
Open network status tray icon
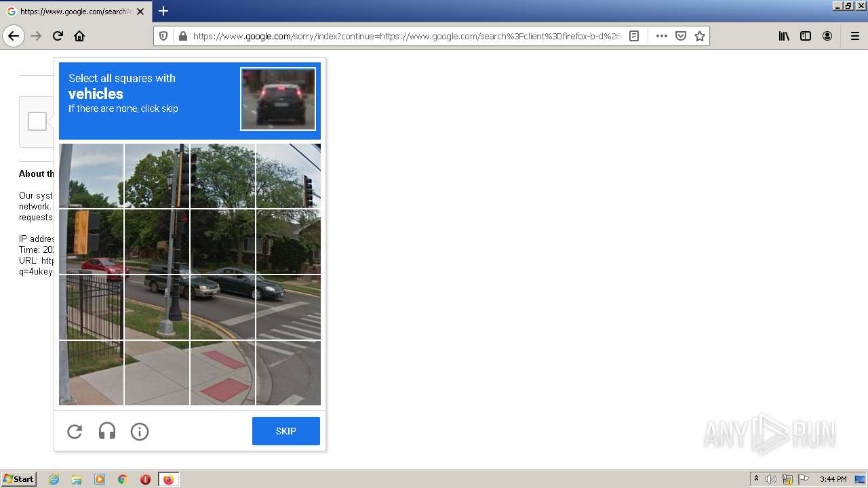click(x=787, y=479)
